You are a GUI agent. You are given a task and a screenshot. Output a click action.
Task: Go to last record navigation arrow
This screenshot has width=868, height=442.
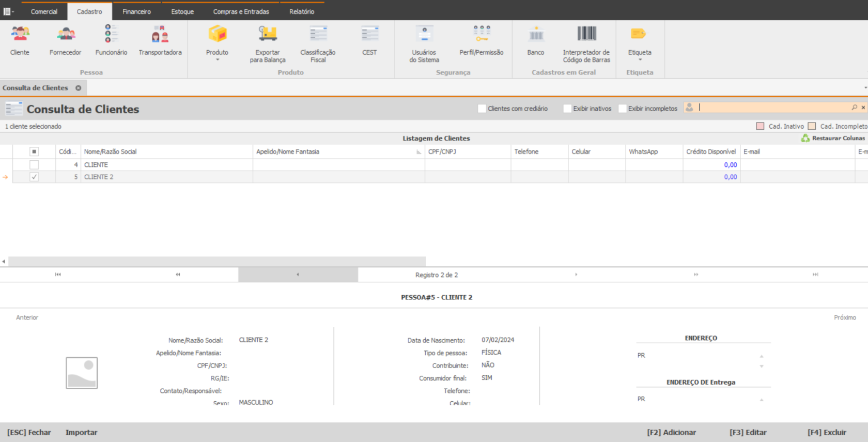815,275
